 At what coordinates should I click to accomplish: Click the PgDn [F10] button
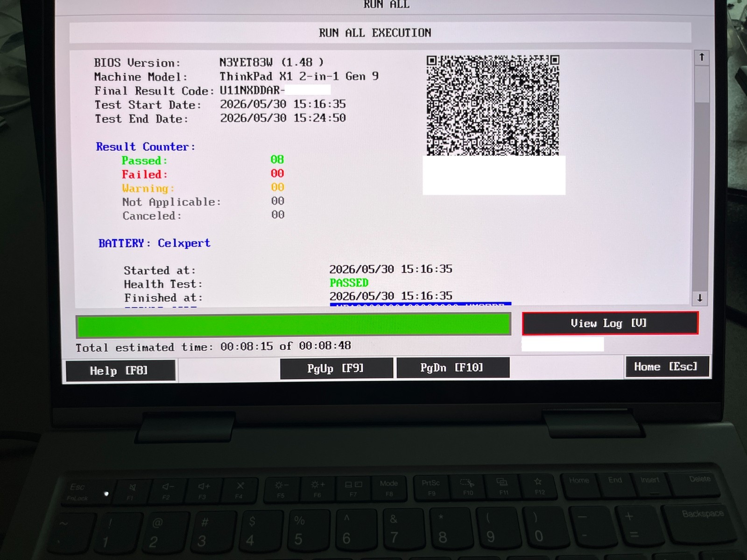point(452,368)
